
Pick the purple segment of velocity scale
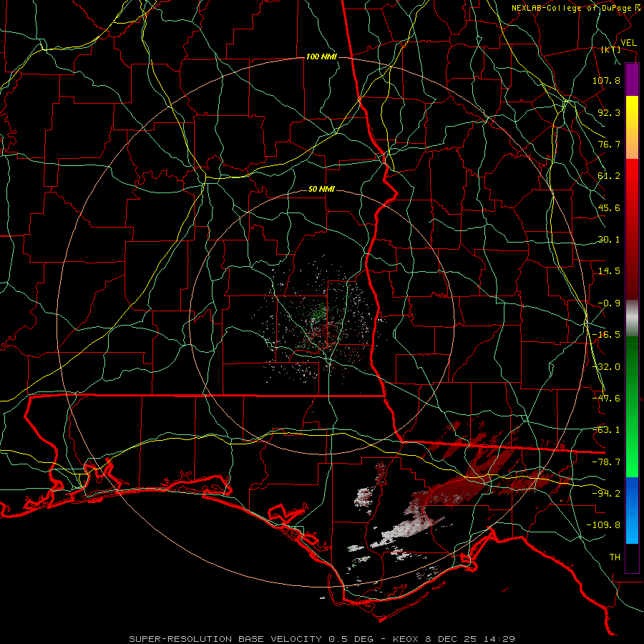pyautogui.click(x=632, y=79)
